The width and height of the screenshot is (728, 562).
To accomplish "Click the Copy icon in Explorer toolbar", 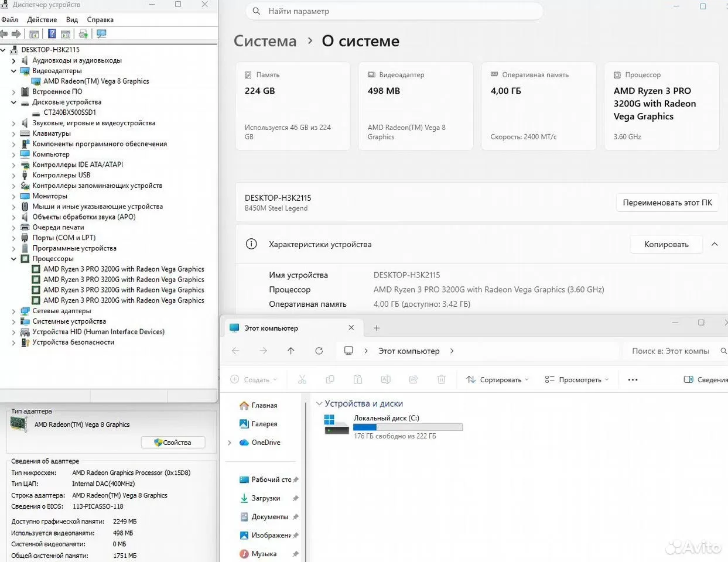I will (x=330, y=379).
